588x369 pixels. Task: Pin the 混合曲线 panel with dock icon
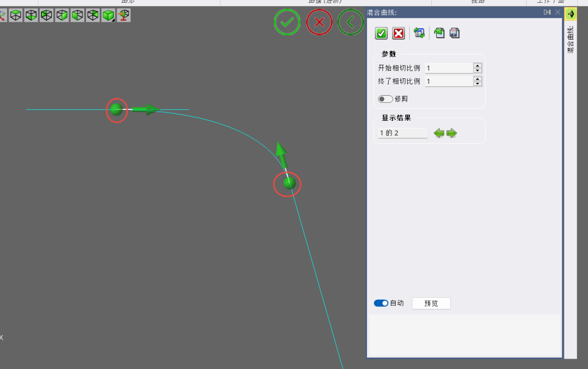tap(547, 12)
